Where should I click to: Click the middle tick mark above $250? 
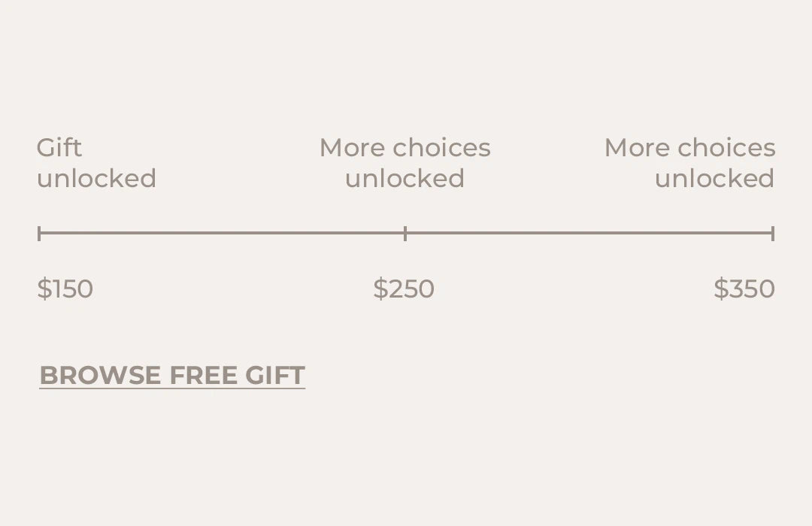(x=405, y=234)
